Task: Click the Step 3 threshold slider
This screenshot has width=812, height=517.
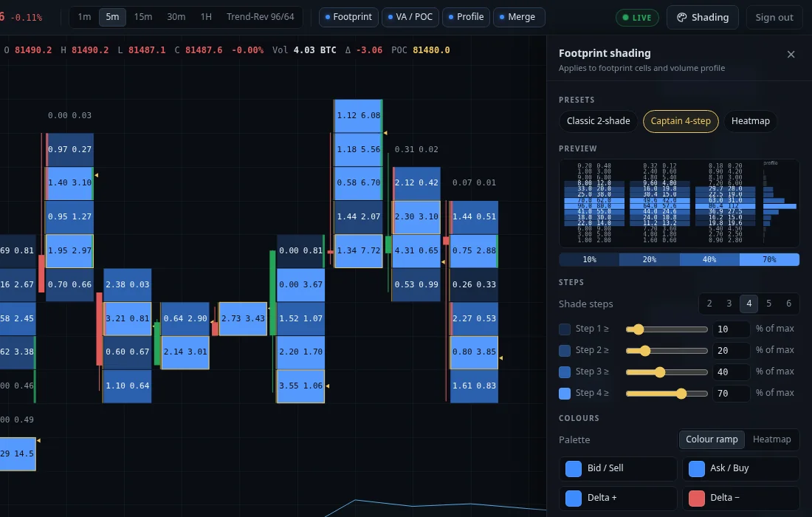Action: coord(667,372)
